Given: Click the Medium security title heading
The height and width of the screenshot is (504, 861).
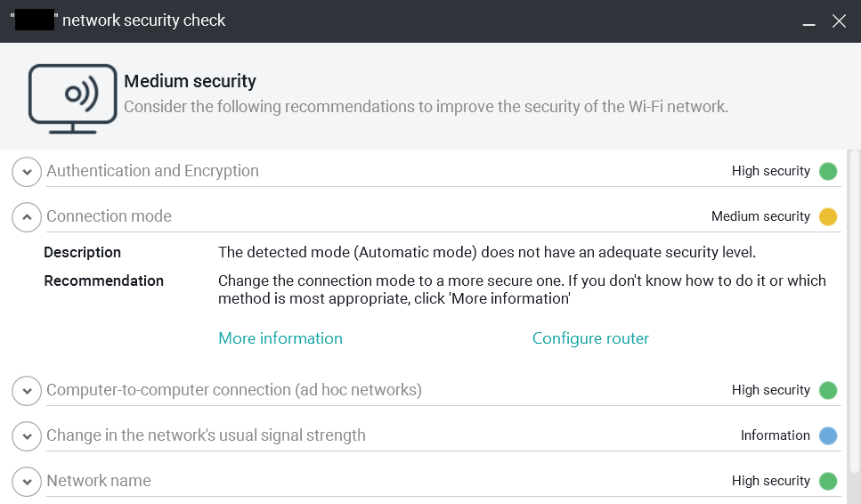Looking at the screenshot, I should 190,81.
